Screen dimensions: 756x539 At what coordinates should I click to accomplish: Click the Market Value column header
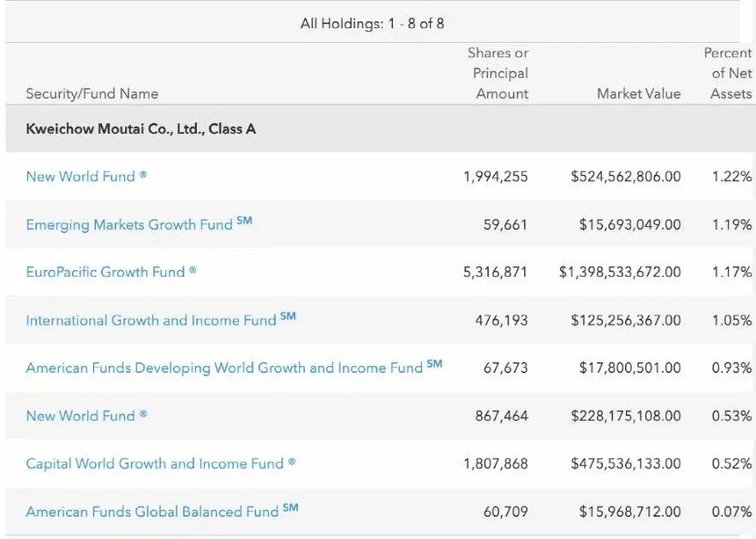tap(638, 93)
